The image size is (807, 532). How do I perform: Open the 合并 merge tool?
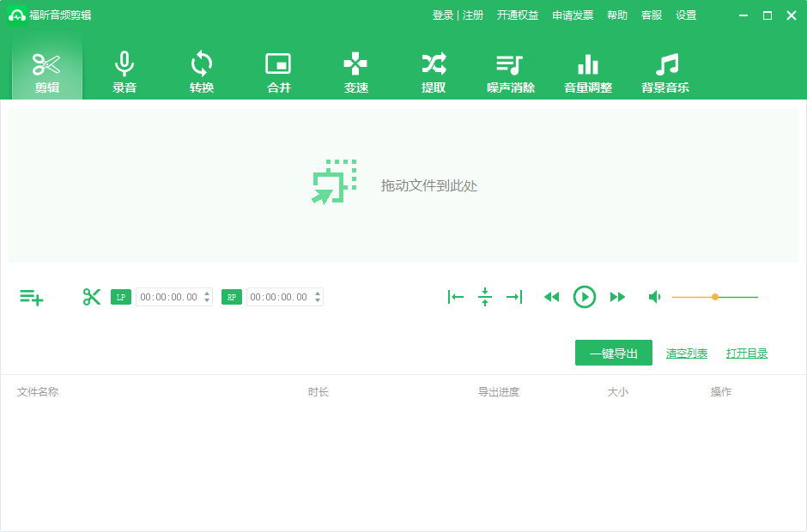(x=278, y=70)
